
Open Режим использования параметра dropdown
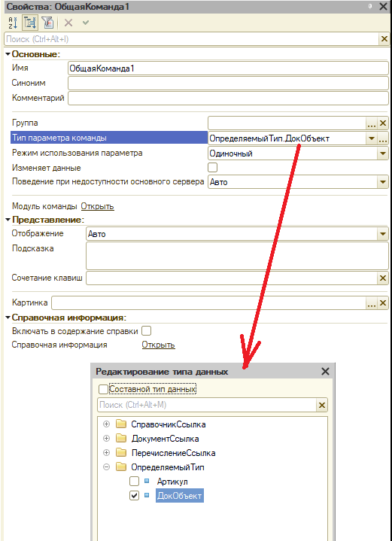pyautogui.click(x=383, y=153)
